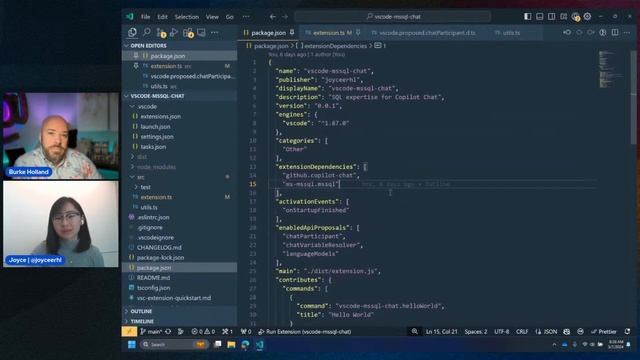Open the Edit menu
640x360 pixels.
coord(162,17)
